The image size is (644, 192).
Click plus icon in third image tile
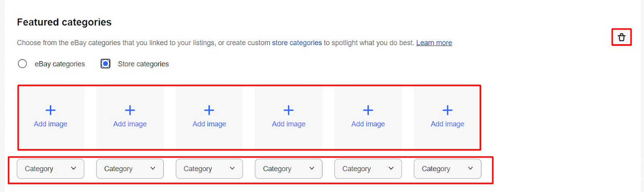pos(209,110)
